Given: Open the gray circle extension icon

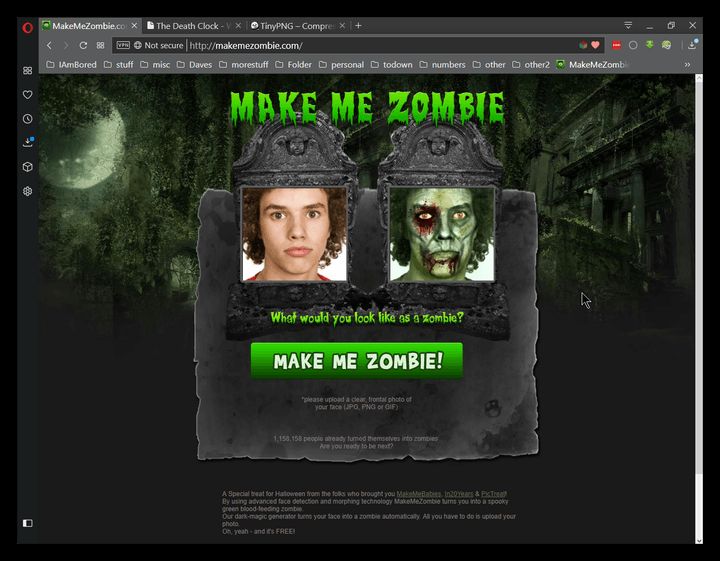Looking at the screenshot, I should 633,45.
